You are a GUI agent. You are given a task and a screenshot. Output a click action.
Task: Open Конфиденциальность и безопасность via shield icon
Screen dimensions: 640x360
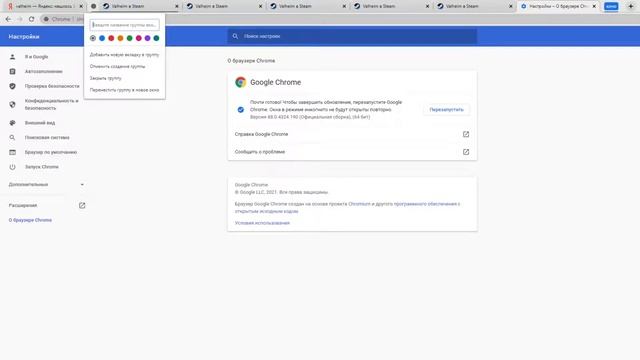12,104
